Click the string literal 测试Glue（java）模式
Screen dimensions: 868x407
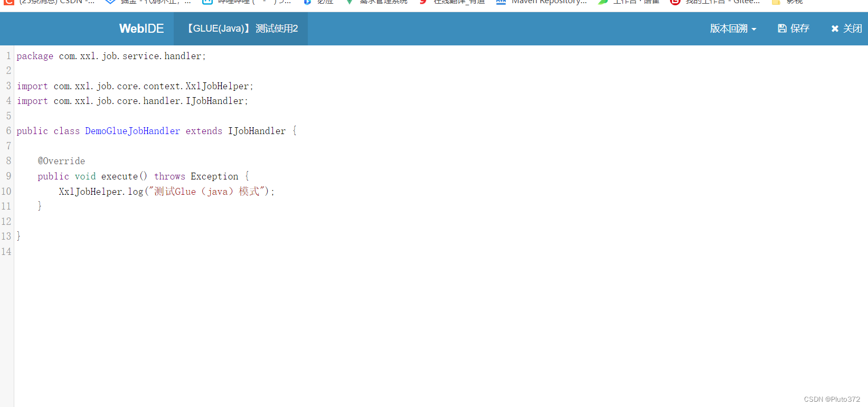206,192
